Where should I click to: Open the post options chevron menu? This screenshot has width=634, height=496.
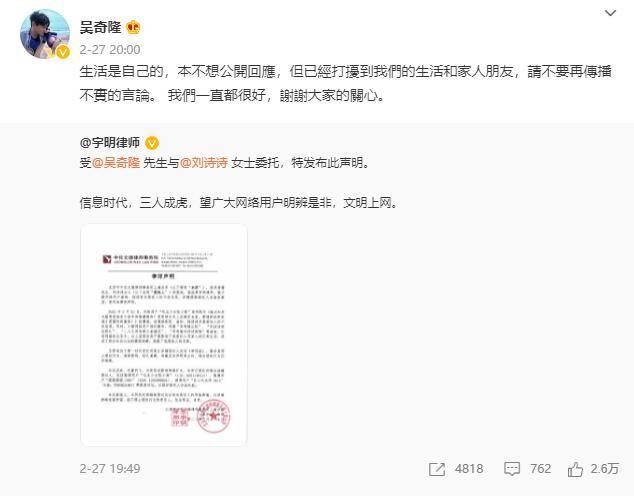[610, 13]
